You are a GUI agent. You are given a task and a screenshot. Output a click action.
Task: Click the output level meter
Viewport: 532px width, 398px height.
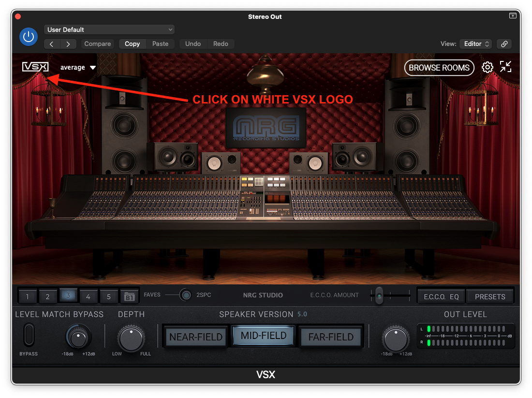click(x=465, y=336)
